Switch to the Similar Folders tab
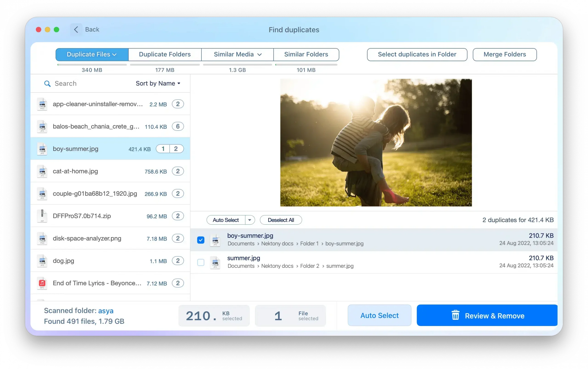This screenshot has width=588, height=369. point(306,54)
